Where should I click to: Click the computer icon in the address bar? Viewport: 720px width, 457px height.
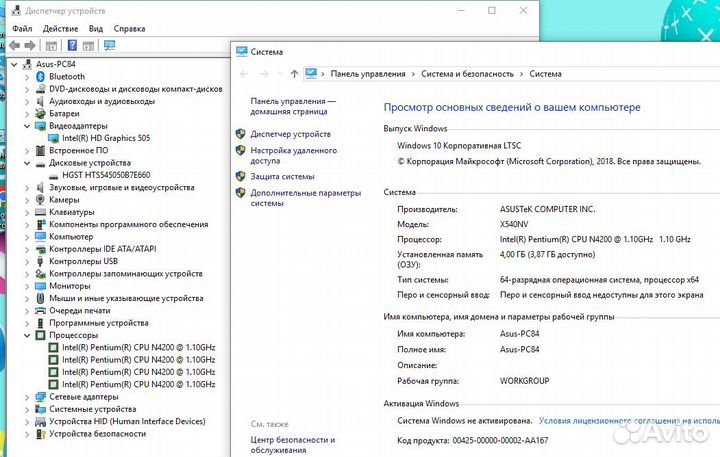point(311,73)
